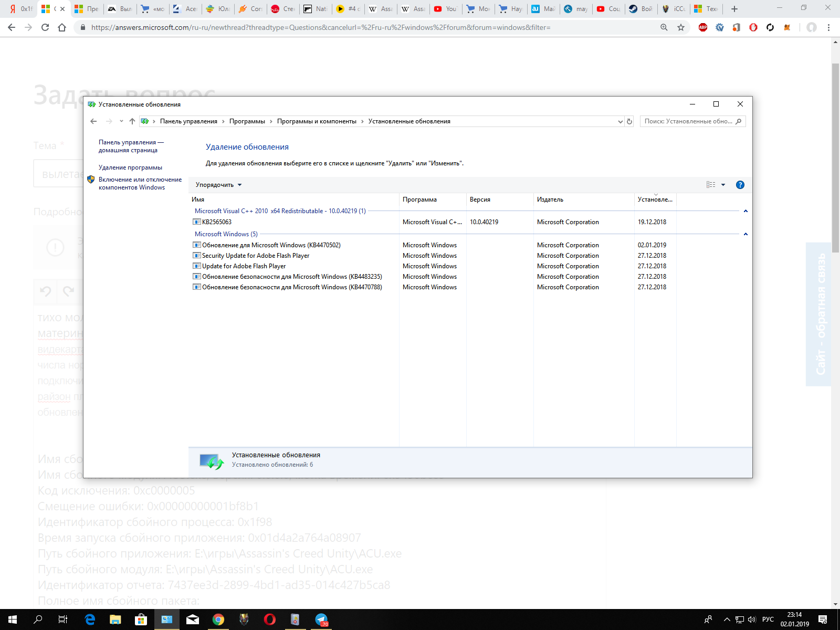Expand the address bar history dropdown
840x630 pixels.
[x=620, y=121]
